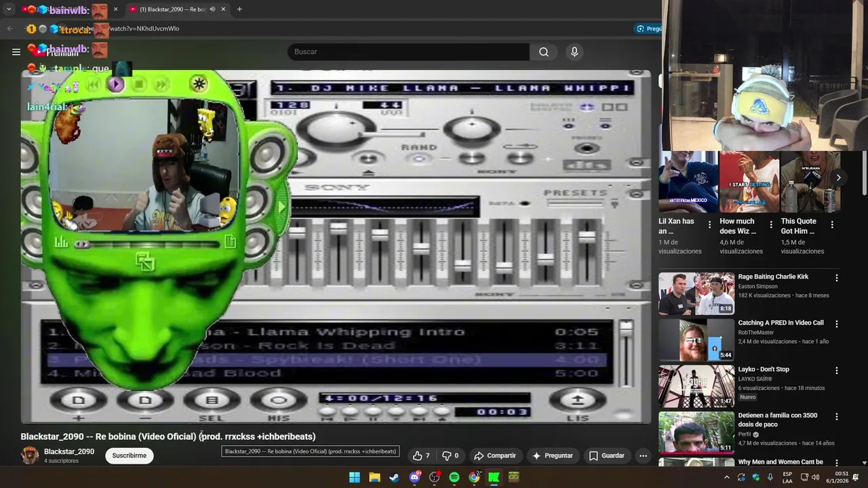The image size is (868, 488).
Task: Start voice search with the microphone
Action: coord(574,52)
